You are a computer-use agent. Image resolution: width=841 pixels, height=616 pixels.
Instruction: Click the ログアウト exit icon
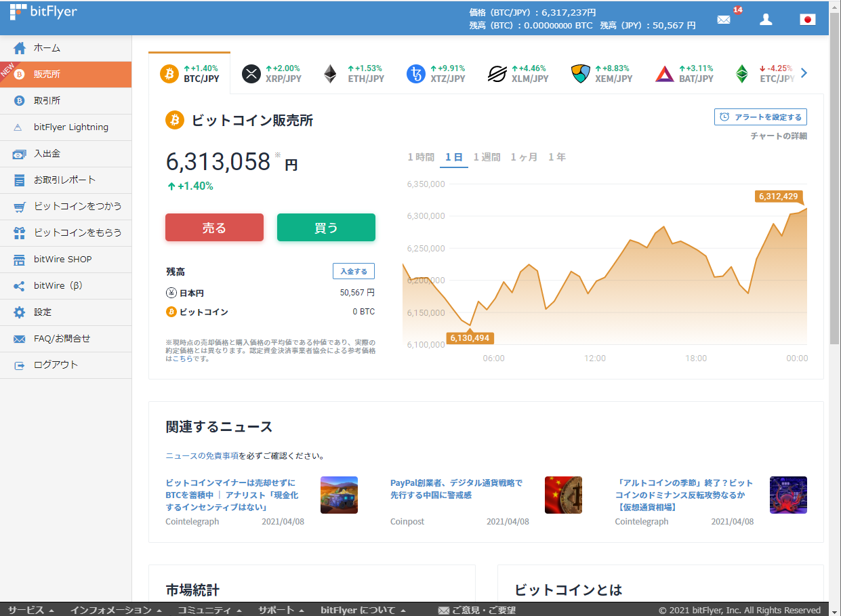tap(20, 365)
